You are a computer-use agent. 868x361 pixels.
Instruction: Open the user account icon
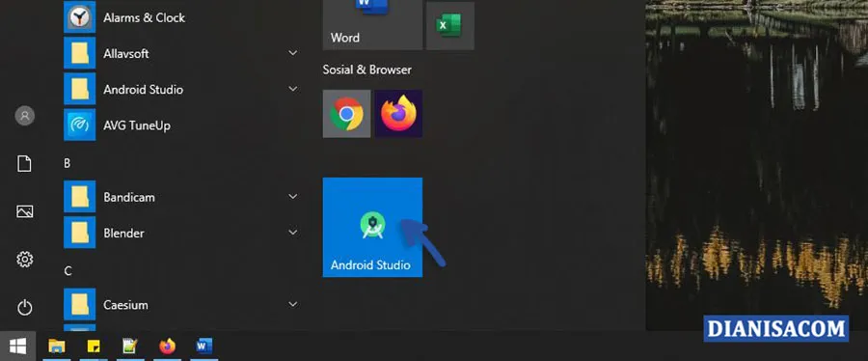24,116
